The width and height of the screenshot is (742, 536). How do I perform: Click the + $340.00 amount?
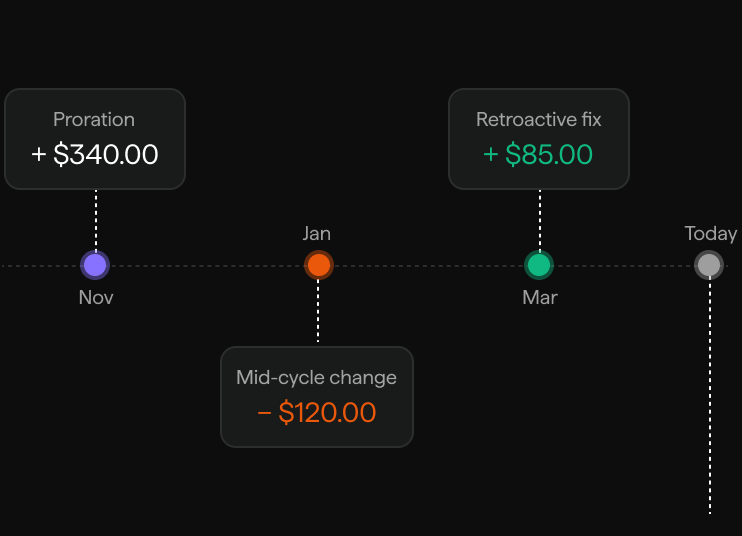point(95,154)
